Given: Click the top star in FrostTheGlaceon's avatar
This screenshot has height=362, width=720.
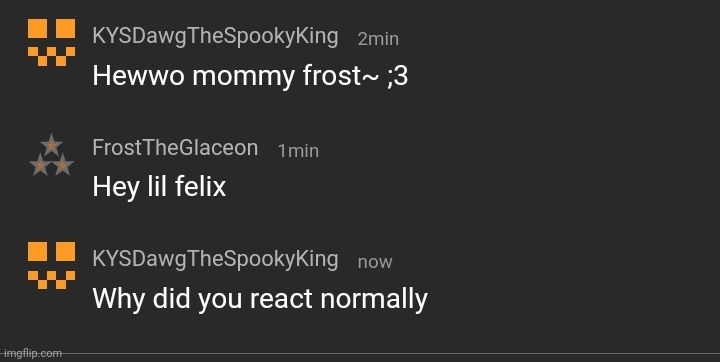Looking at the screenshot, I should point(51,144).
